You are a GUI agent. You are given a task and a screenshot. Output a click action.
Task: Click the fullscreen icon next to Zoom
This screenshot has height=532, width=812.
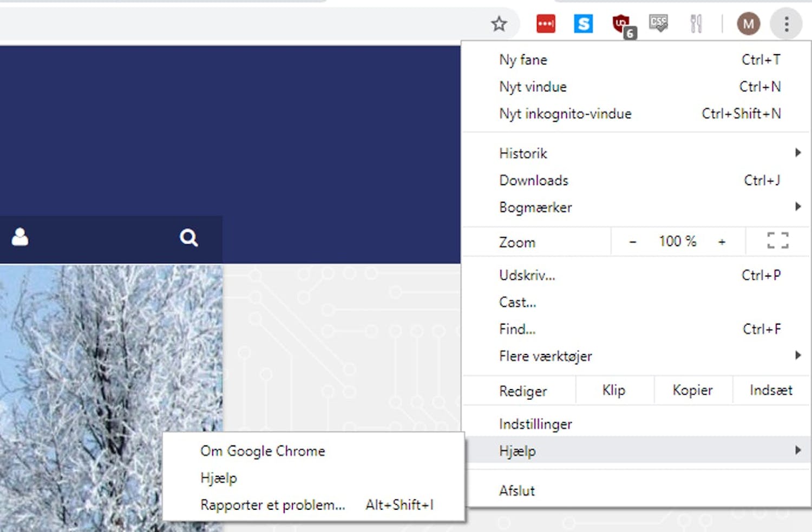(778, 241)
